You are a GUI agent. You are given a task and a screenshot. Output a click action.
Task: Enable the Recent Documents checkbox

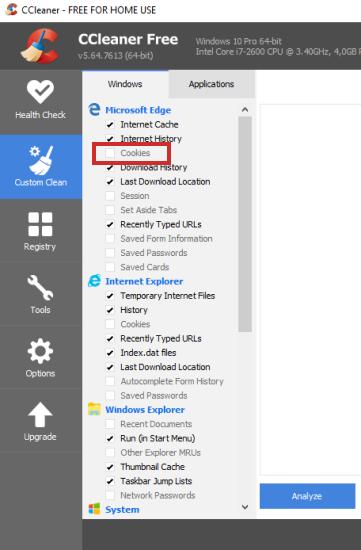[x=110, y=424]
